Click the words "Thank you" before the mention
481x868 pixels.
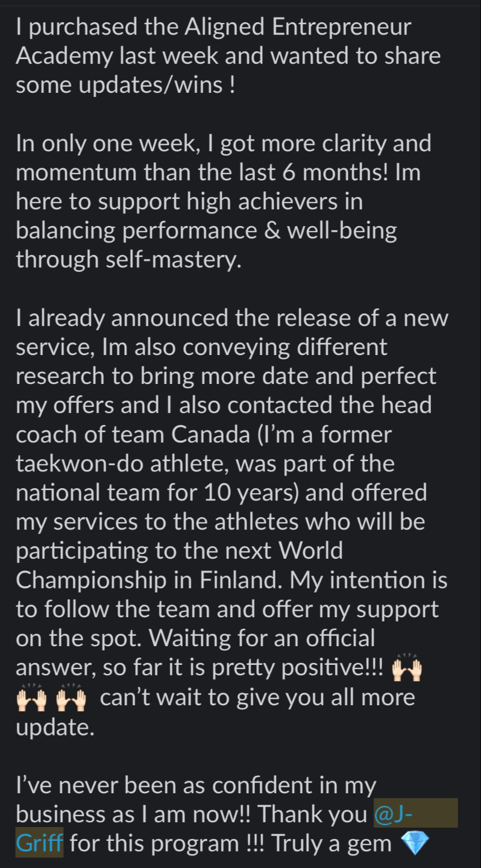click(313, 814)
